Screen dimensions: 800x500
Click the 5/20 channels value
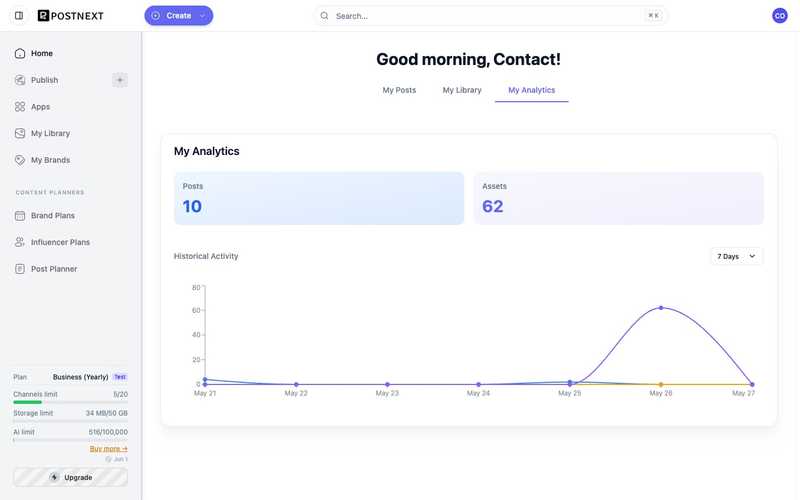[120, 394]
